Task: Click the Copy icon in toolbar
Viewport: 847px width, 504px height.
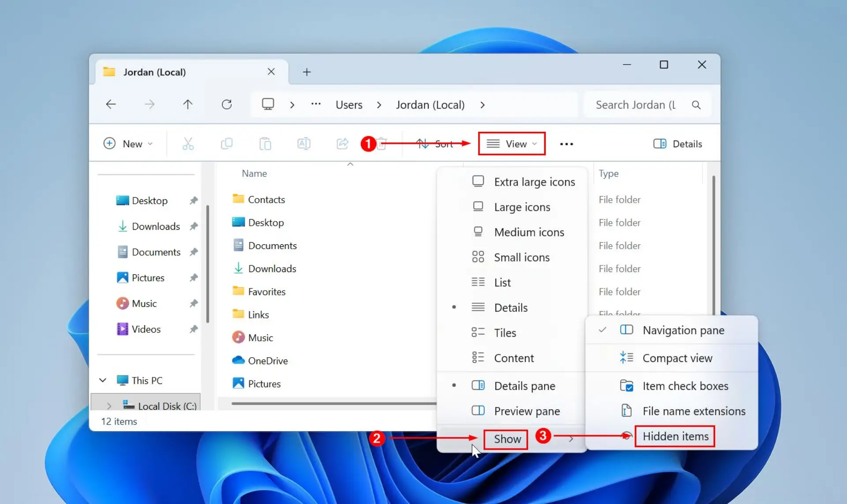Action: tap(227, 144)
